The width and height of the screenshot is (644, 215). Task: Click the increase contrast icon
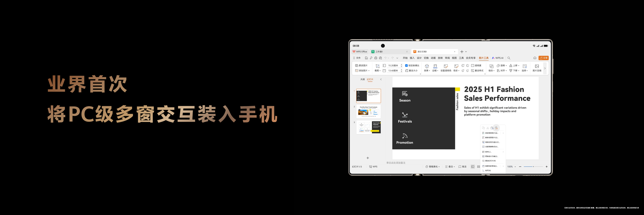tap(463, 66)
